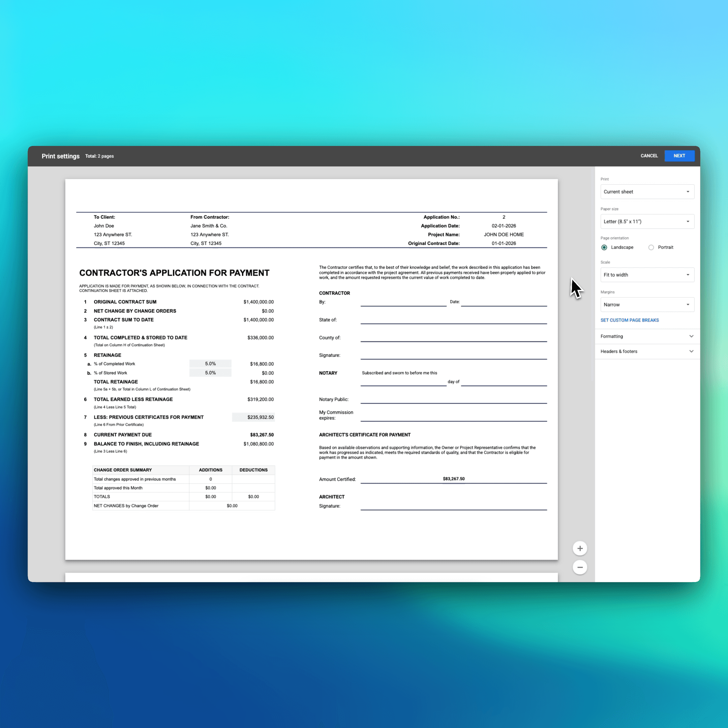Expand the Formatting section
The image size is (728, 728).
647,336
